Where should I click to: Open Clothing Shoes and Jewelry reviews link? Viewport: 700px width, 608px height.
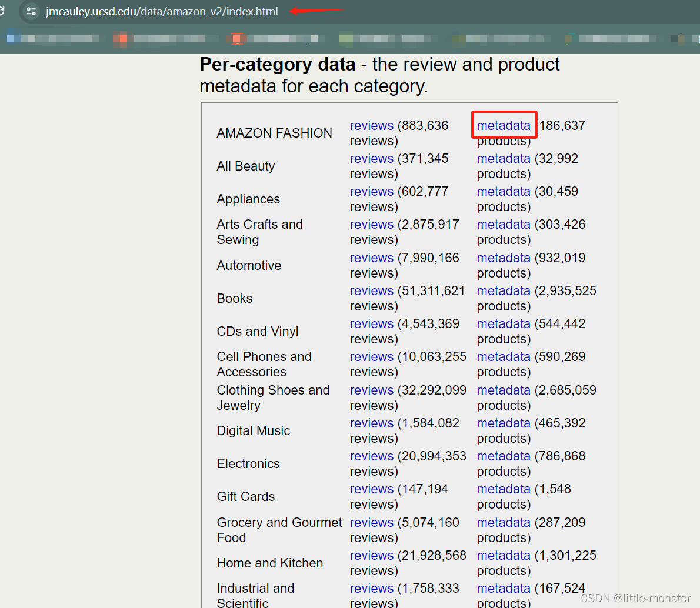371,390
